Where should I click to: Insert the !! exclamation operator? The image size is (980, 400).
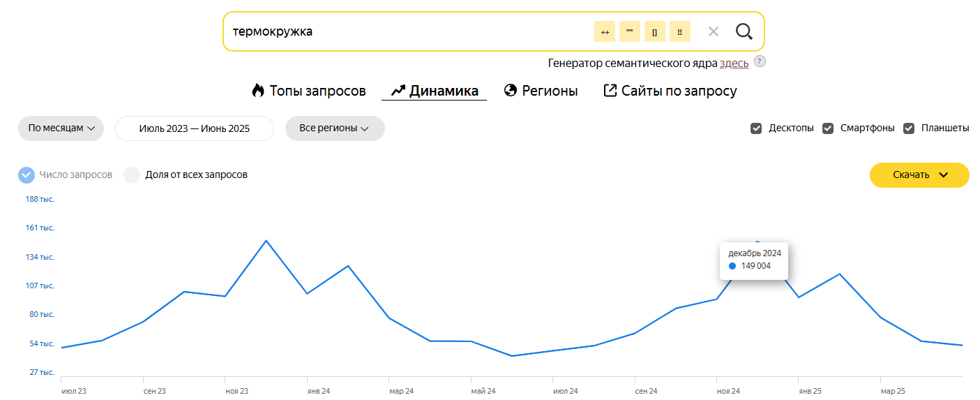pyautogui.click(x=680, y=31)
